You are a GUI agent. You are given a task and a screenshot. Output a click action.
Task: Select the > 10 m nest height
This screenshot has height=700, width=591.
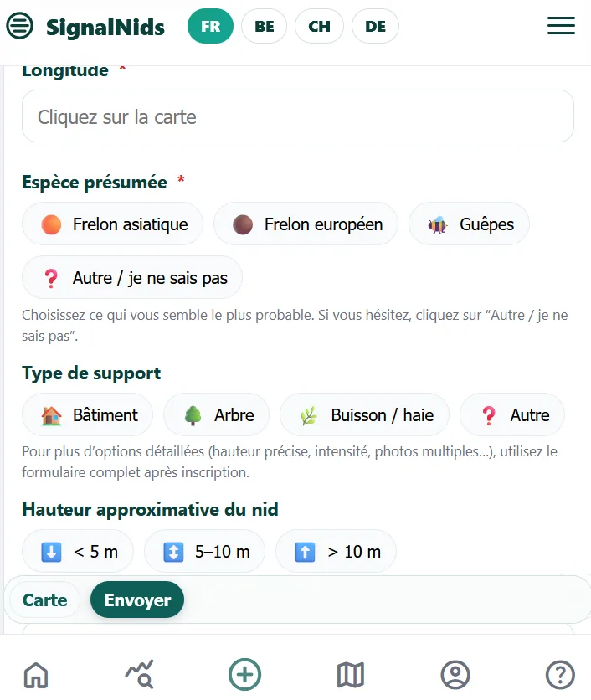click(x=336, y=551)
